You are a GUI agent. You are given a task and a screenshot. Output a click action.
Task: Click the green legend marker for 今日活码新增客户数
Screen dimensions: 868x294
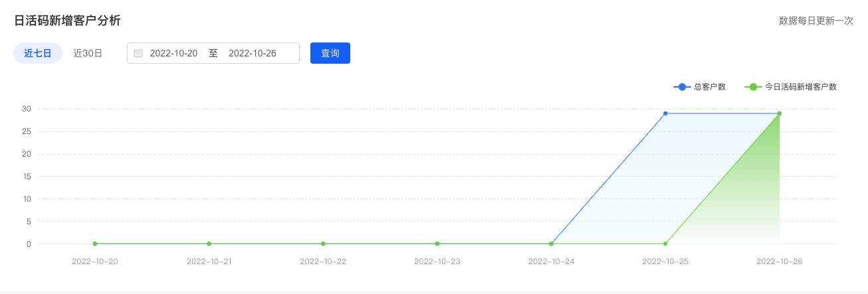753,87
